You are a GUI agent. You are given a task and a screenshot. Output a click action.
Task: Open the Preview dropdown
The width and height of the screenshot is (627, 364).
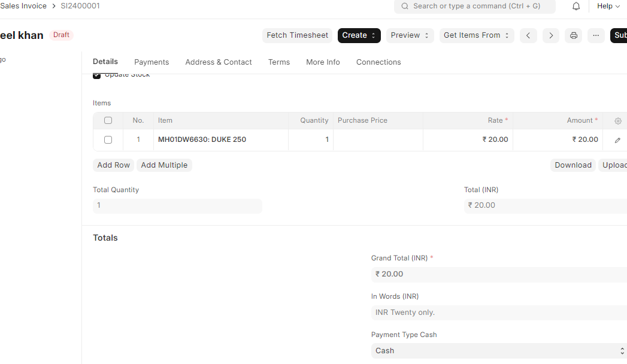point(410,35)
